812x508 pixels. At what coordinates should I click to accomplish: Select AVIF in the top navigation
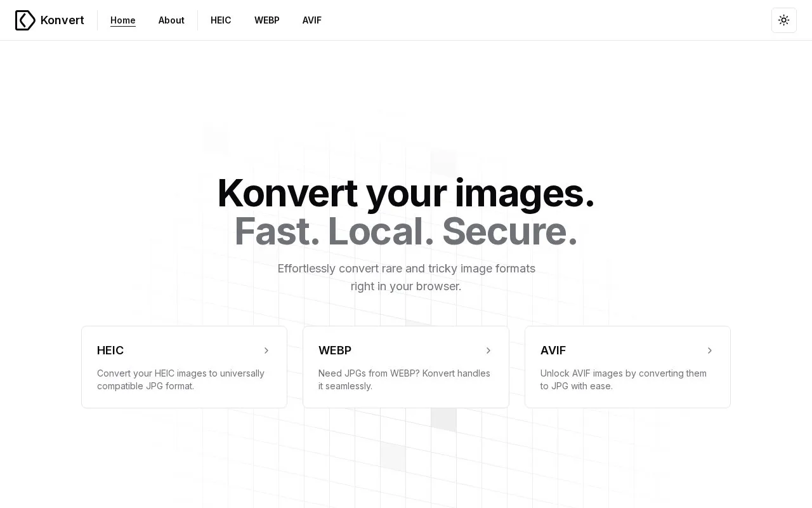[x=312, y=20]
